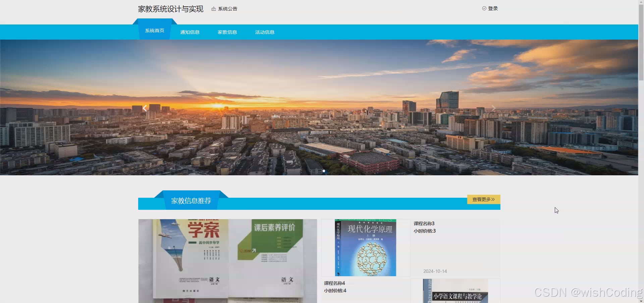The height and width of the screenshot is (303, 644).
Task: Click the carousel left arrow
Action: 145,108
